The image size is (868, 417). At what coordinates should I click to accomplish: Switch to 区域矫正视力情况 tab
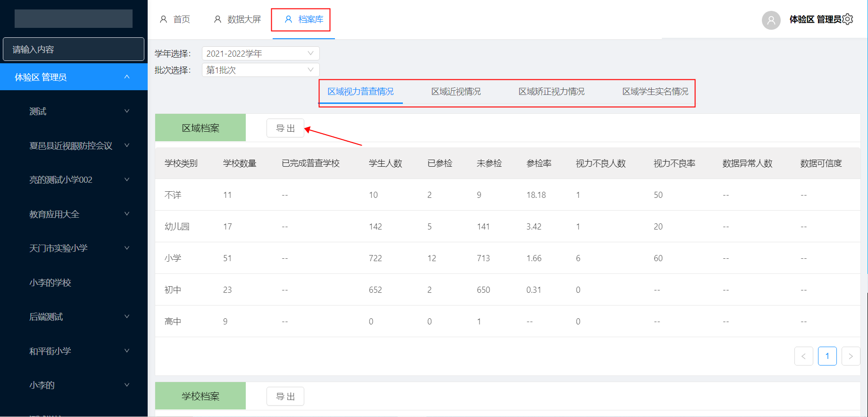coord(551,92)
